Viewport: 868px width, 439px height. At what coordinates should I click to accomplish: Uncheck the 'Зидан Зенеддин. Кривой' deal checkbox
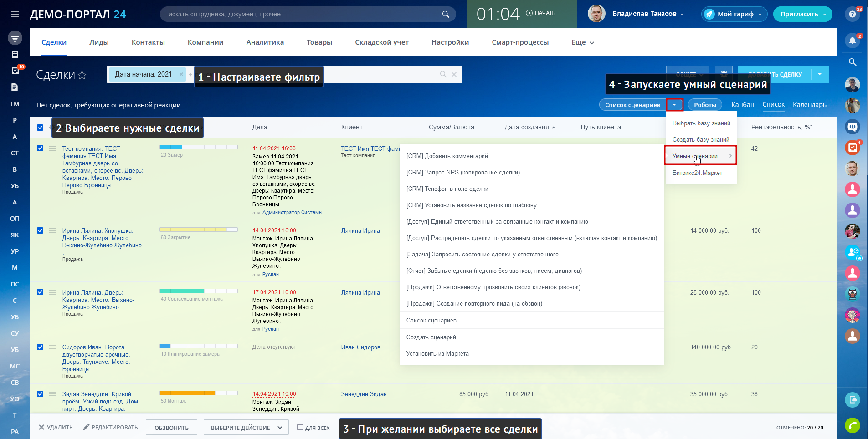(40, 394)
